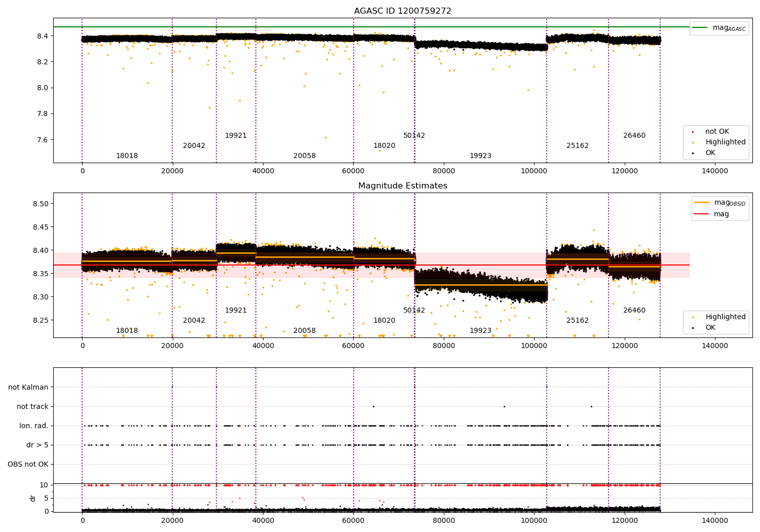The image size is (760, 532).
Task: Click the 8.40 y-axis tick label
Action: 41,250
